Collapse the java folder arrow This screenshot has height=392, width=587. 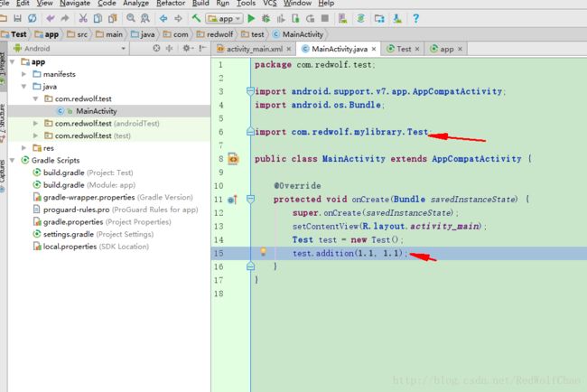(24, 86)
